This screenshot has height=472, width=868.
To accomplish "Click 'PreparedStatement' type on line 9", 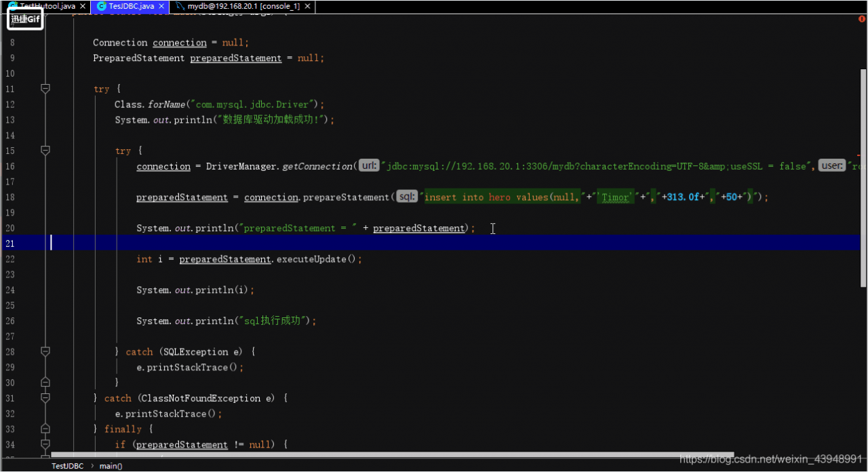I will [x=138, y=58].
